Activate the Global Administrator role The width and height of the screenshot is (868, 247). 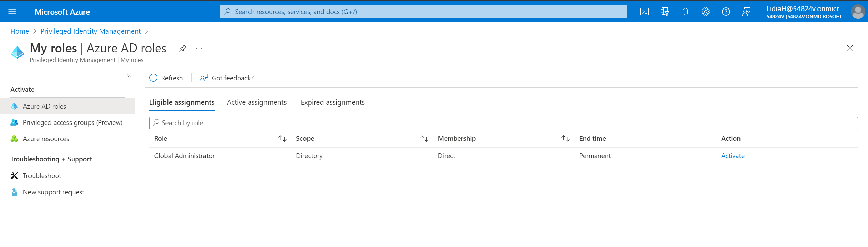click(732, 156)
